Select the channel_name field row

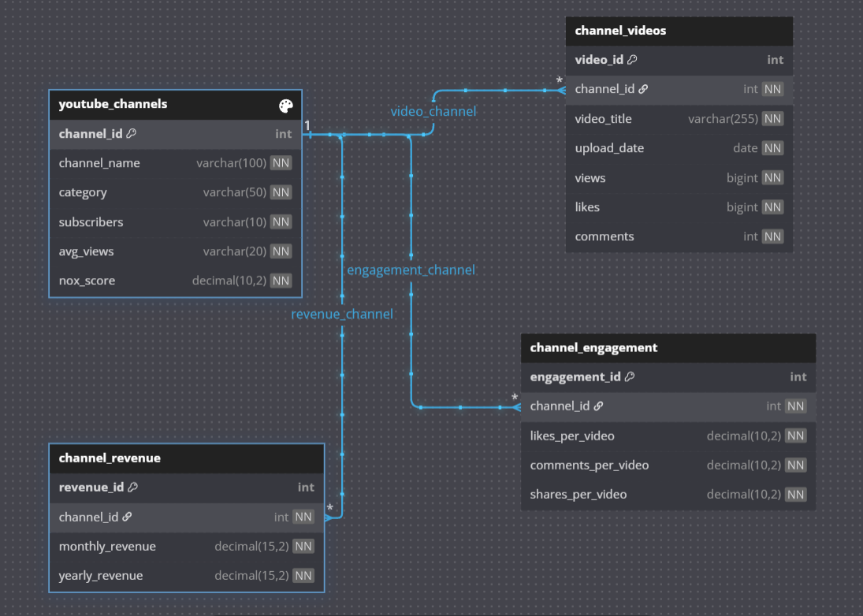click(176, 163)
